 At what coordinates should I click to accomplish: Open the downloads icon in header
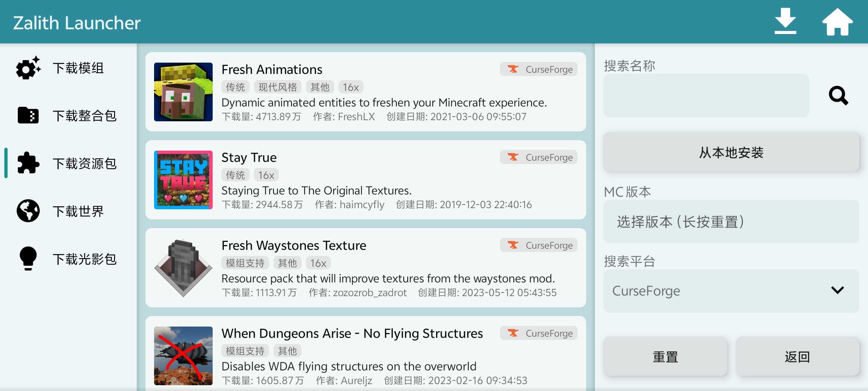pyautogui.click(x=785, y=21)
